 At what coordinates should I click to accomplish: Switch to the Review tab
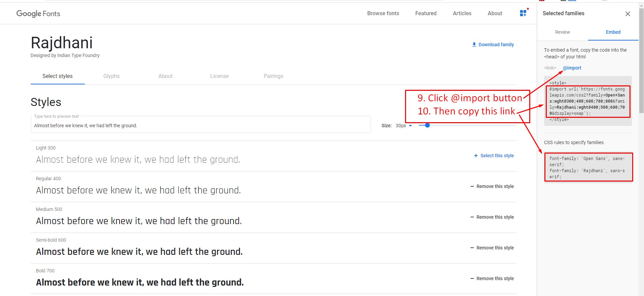pos(562,32)
